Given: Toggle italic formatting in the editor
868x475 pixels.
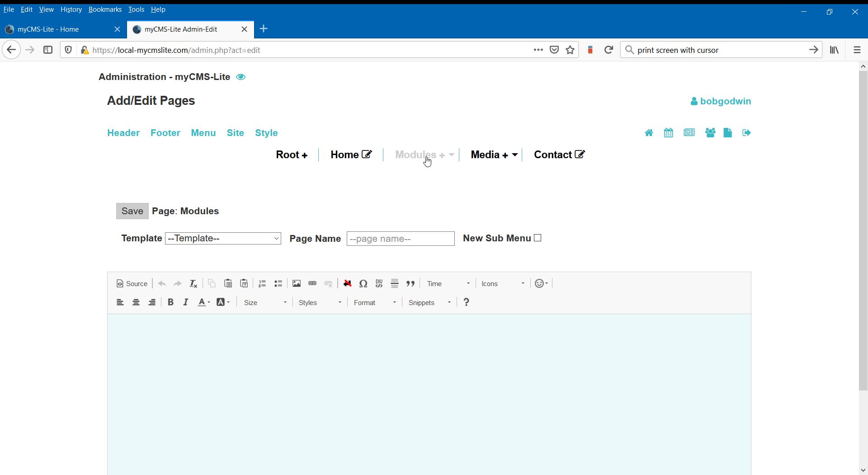Looking at the screenshot, I should (186, 303).
